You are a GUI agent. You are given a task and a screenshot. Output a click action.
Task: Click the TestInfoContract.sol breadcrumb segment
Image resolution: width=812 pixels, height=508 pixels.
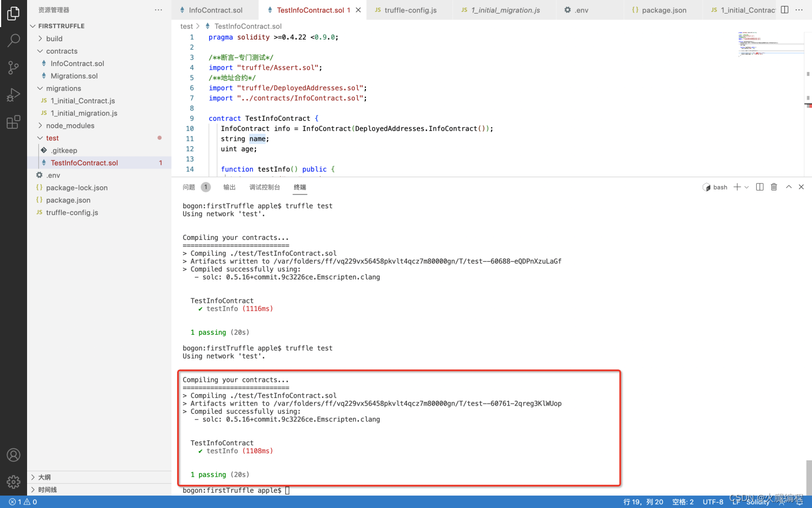point(248,26)
